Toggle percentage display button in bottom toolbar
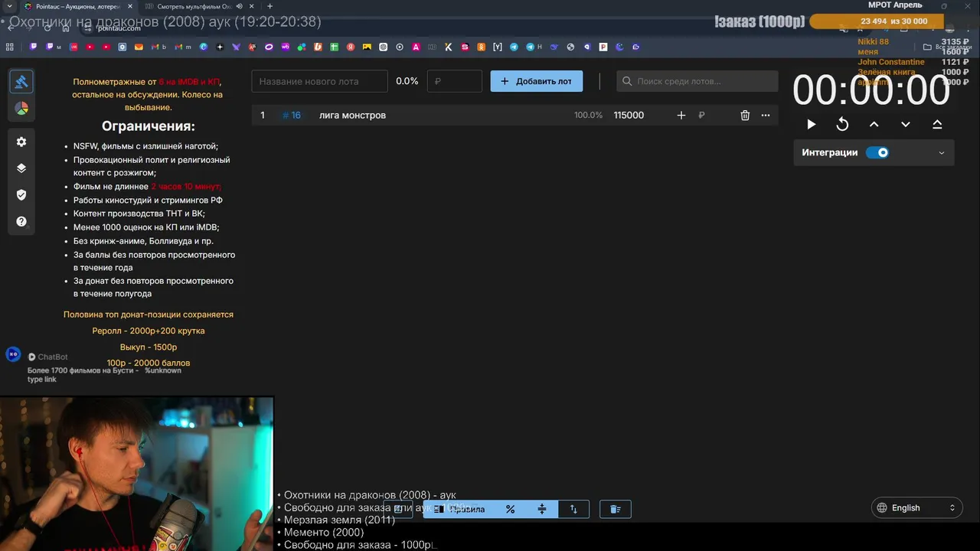Screen dimensions: 980x551 [510, 509]
